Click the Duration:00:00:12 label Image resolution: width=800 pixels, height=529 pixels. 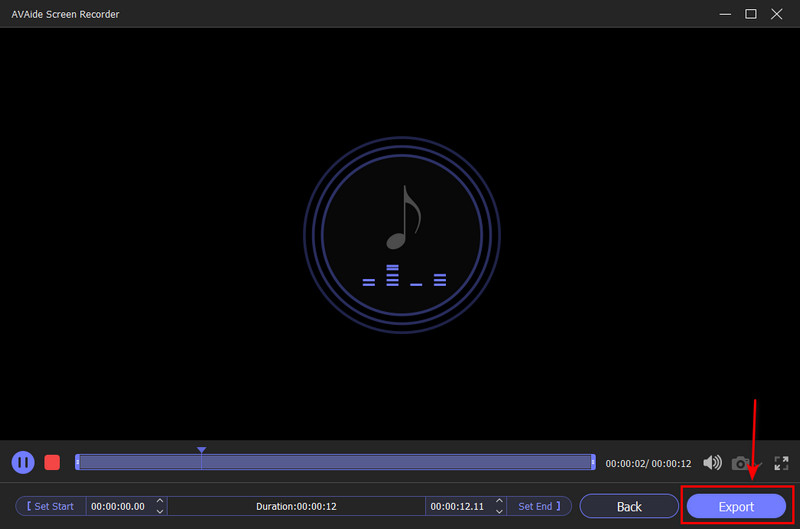click(x=296, y=506)
